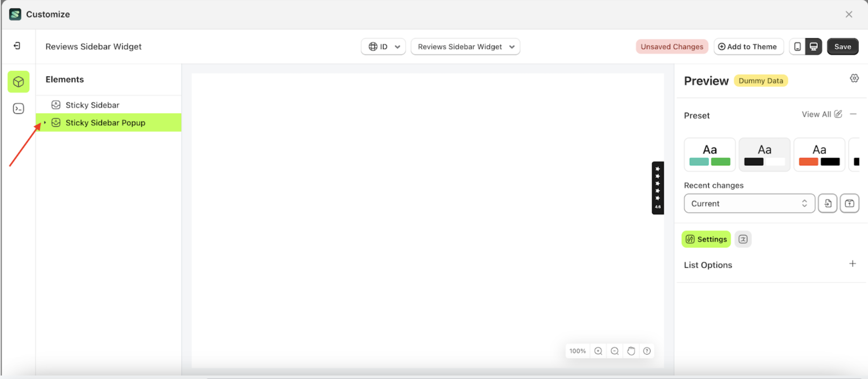Open the Reviews Sidebar Widget dropdown

coord(465,46)
